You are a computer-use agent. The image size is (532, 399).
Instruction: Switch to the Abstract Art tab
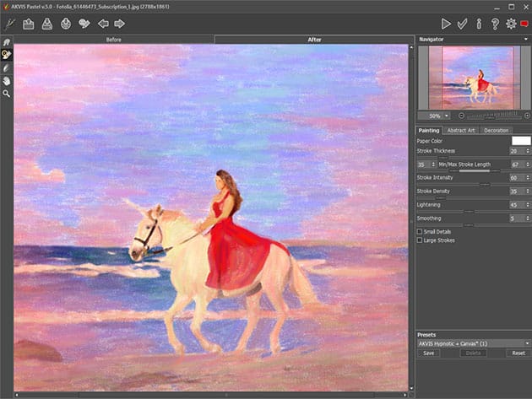click(461, 130)
